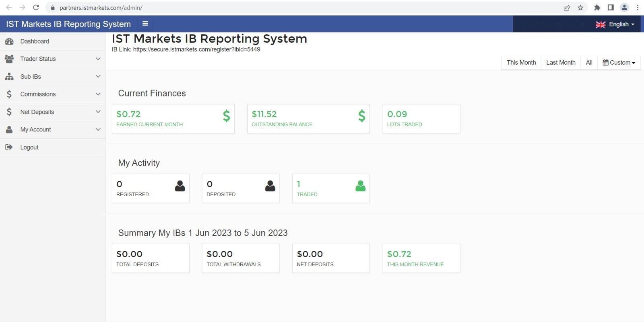Click the REGISTERED label
The width and height of the screenshot is (644, 322).
click(132, 194)
